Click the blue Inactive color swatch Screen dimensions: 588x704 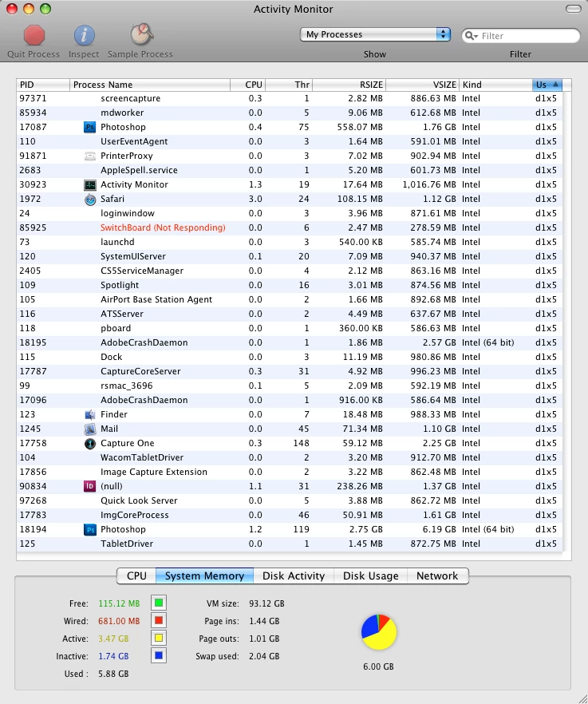point(159,655)
